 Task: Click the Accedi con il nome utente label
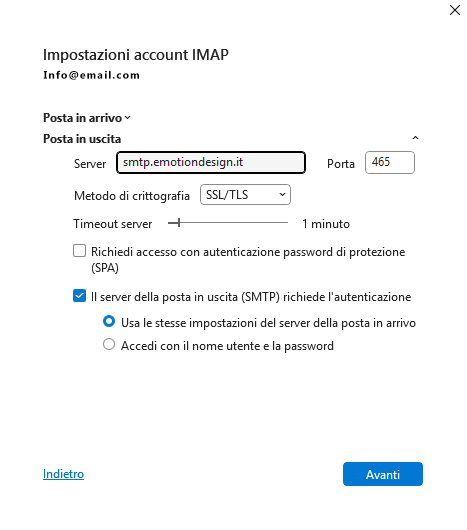tap(227, 346)
